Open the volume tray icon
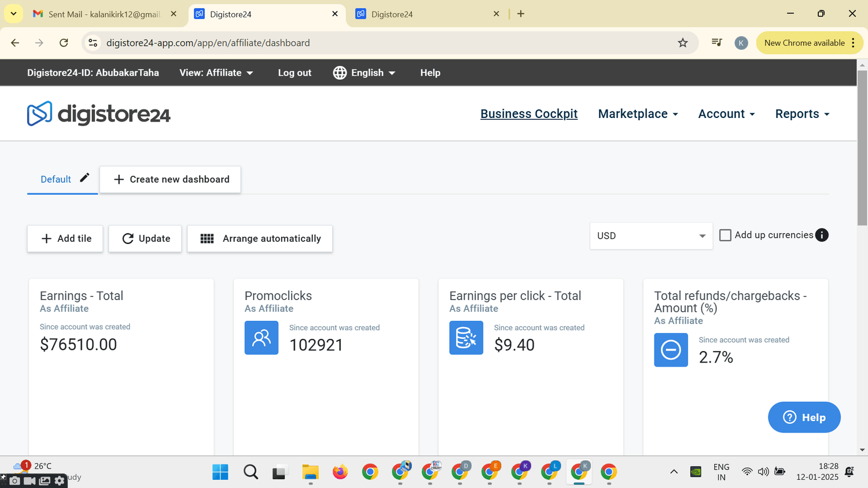This screenshot has height=488, width=868. [763, 472]
